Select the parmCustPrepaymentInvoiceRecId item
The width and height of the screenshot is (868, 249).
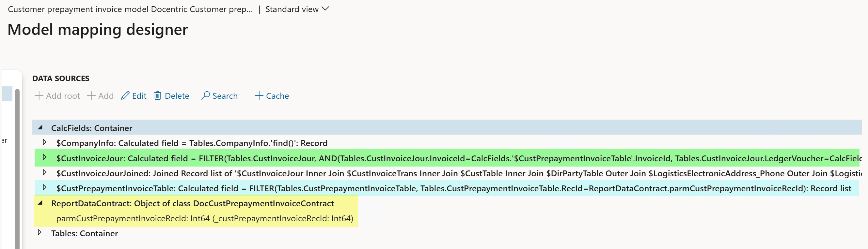(205, 218)
